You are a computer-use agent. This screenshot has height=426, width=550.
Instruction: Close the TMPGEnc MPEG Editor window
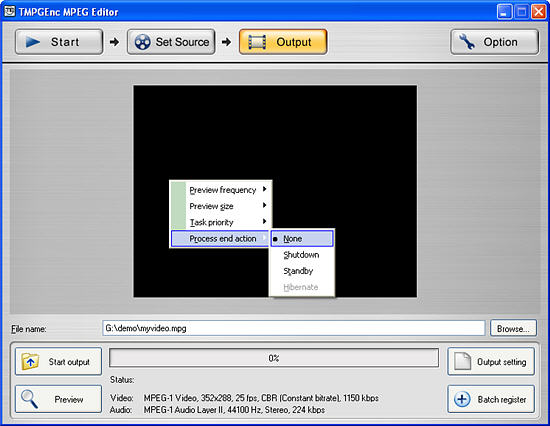click(538, 12)
